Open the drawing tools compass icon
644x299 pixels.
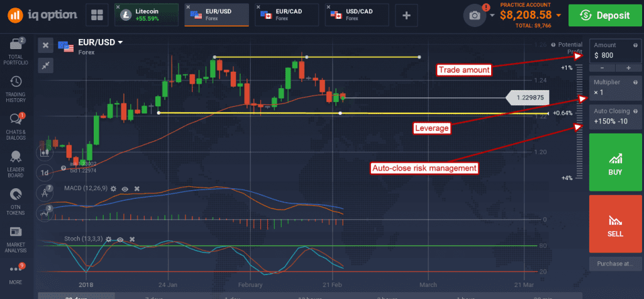pos(44,192)
